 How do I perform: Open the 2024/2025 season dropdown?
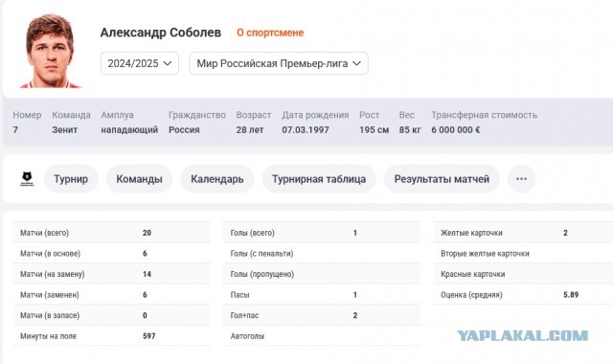point(140,63)
